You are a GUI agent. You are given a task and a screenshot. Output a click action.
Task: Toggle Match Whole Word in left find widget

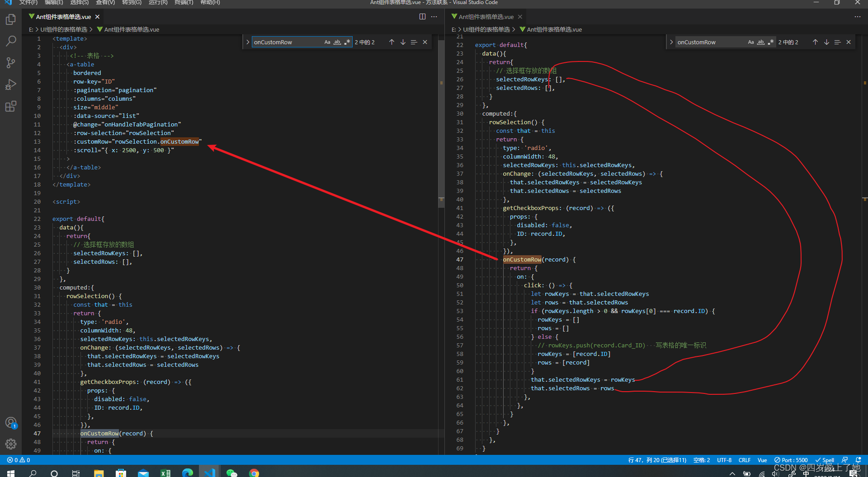point(337,42)
